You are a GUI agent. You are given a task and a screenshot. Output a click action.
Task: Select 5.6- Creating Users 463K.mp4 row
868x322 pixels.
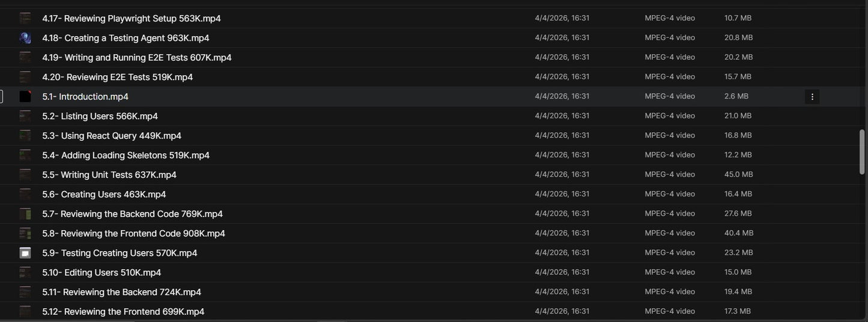(432, 194)
